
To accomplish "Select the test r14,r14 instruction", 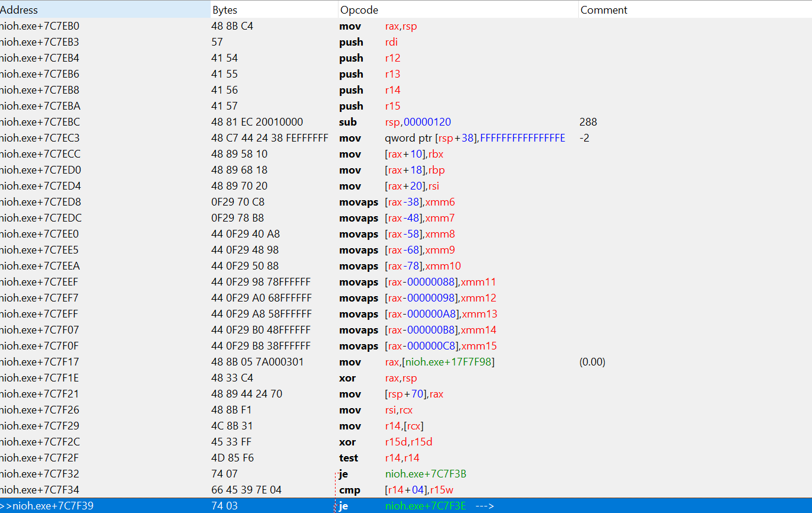I will tap(379, 458).
